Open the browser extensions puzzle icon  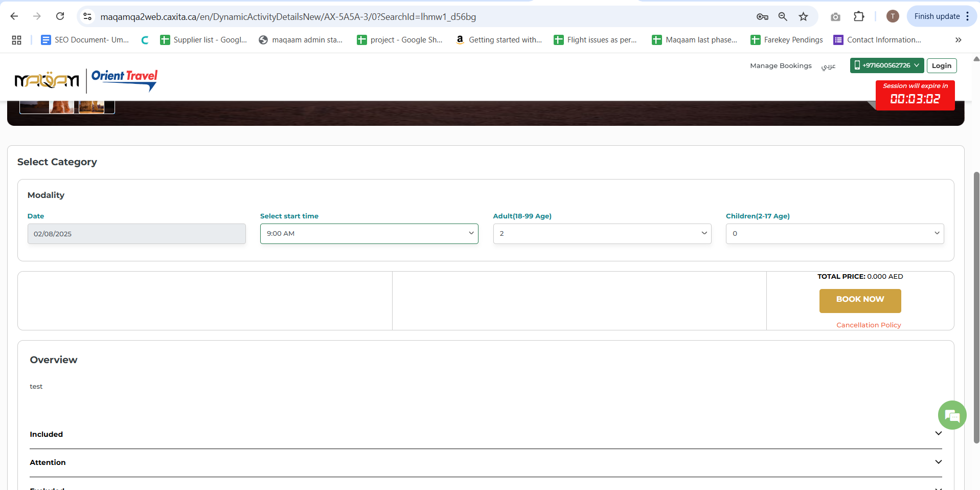click(859, 16)
